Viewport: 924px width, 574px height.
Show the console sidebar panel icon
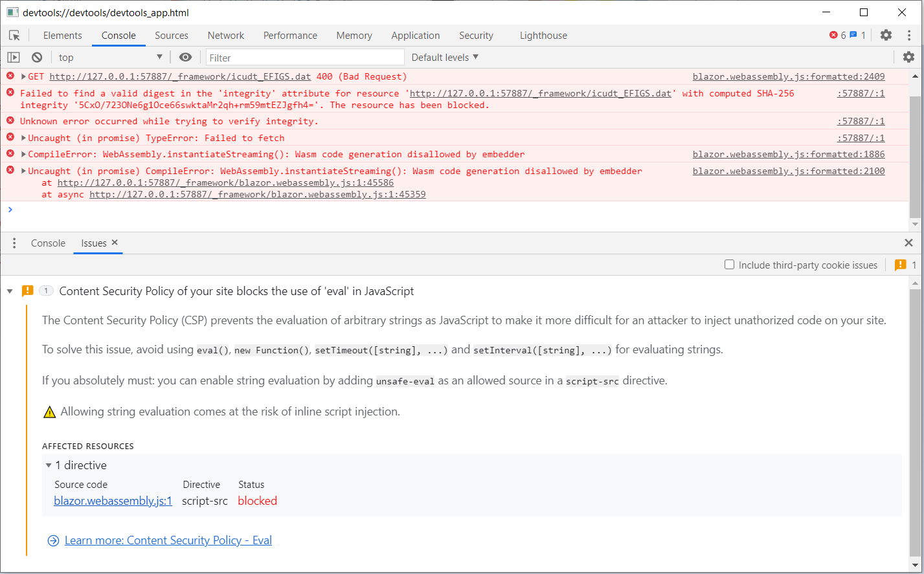tap(13, 57)
